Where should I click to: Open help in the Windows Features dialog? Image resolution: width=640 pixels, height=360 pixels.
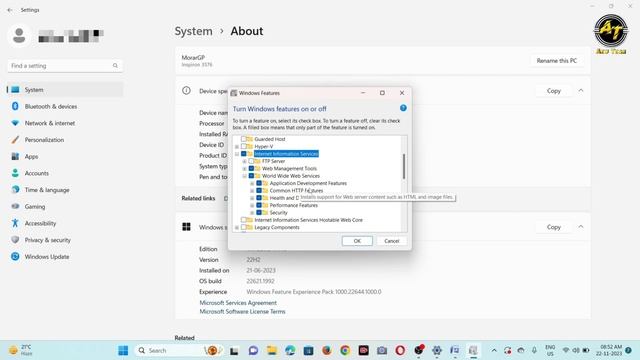(403, 108)
